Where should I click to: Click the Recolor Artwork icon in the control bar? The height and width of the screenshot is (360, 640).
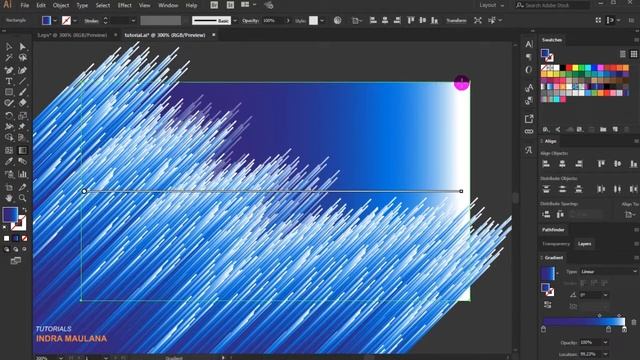[x=338, y=20]
